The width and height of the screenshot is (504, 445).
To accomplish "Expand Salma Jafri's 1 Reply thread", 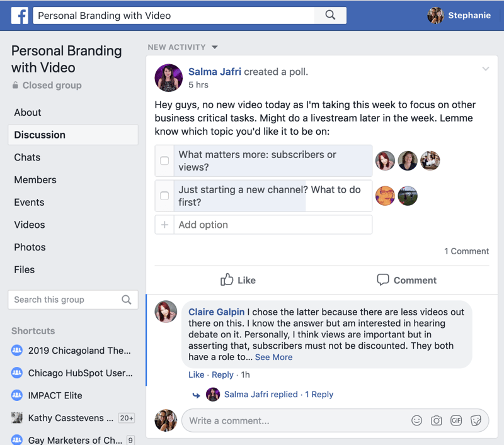I will [x=319, y=395].
